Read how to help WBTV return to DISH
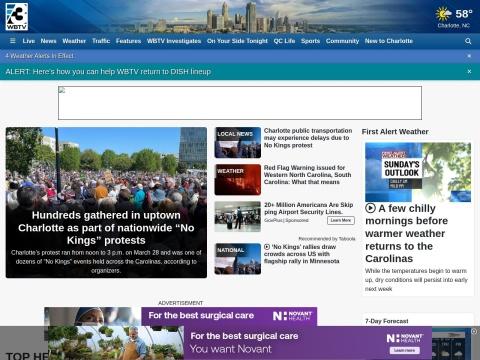Image resolution: width=480 pixels, height=360 pixels. pos(108,72)
